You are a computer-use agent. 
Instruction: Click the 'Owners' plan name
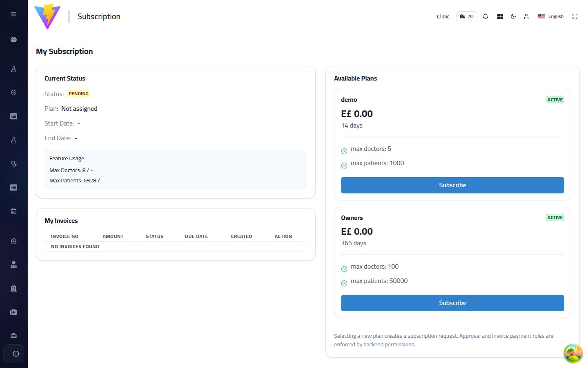352,218
